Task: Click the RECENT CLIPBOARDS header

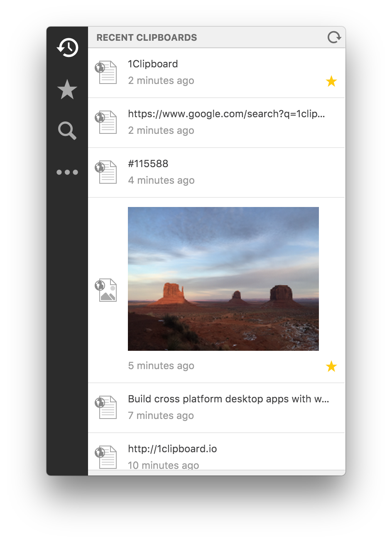Action: [147, 37]
